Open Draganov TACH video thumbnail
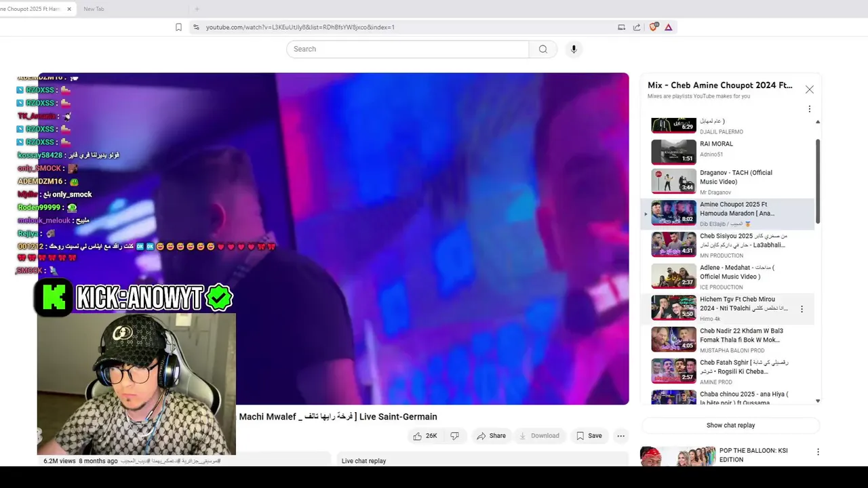Viewport: 868px width, 488px height. coord(673,181)
